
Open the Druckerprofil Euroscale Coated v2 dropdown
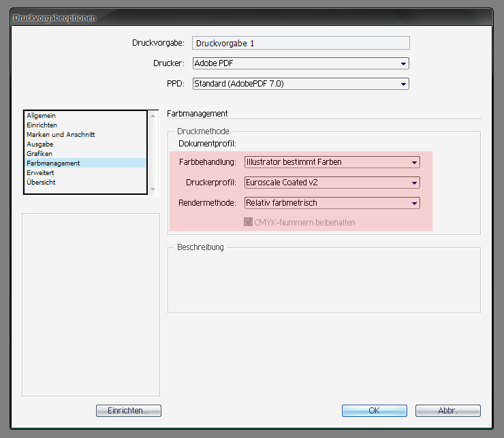pos(332,183)
